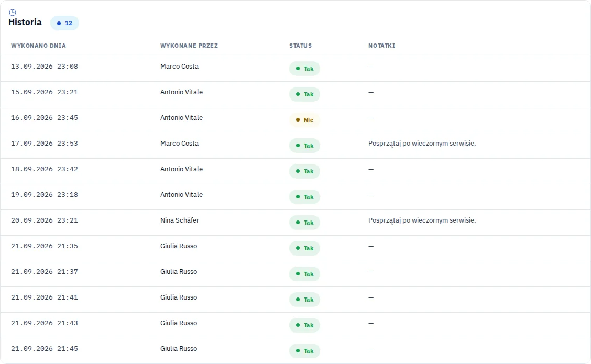Click the WYKONANO DNIA column header
This screenshot has width=591, height=364.
(38, 46)
